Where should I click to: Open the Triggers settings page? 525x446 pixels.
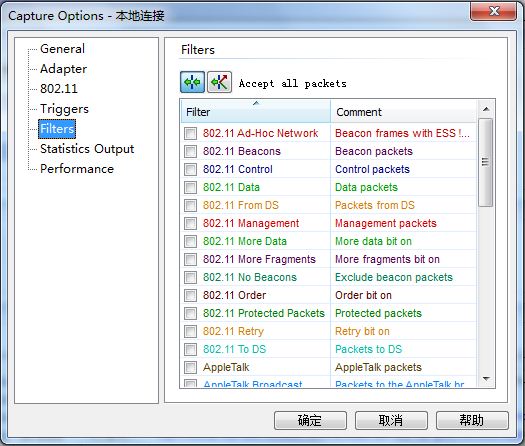(64, 109)
